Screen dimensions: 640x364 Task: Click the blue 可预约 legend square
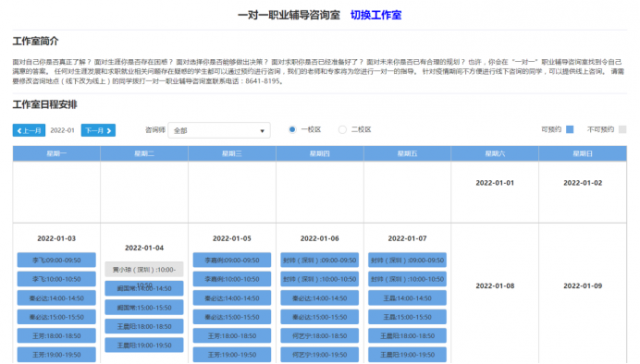[x=570, y=129]
